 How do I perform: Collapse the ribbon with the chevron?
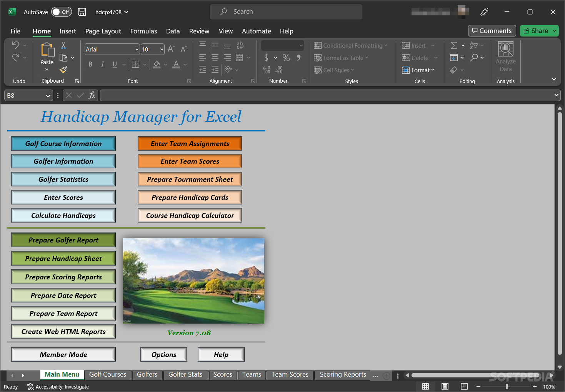[x=554, y=79]
